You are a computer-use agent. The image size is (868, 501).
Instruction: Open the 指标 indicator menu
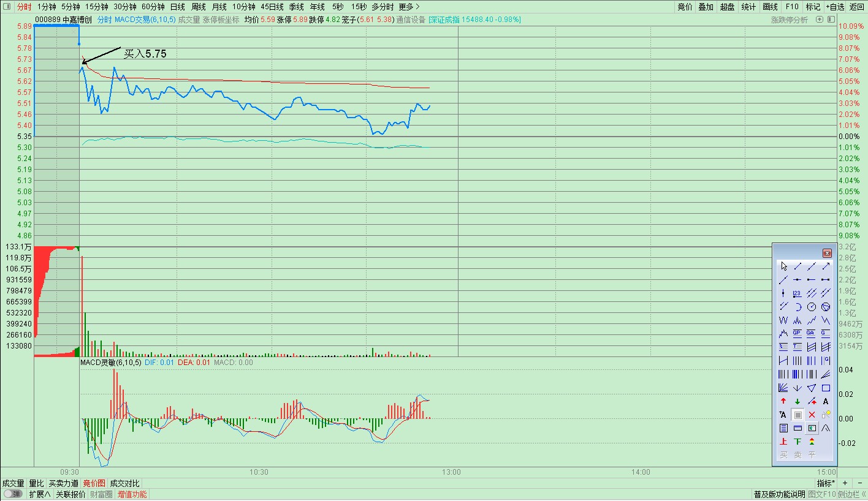[x=825, y=483]
